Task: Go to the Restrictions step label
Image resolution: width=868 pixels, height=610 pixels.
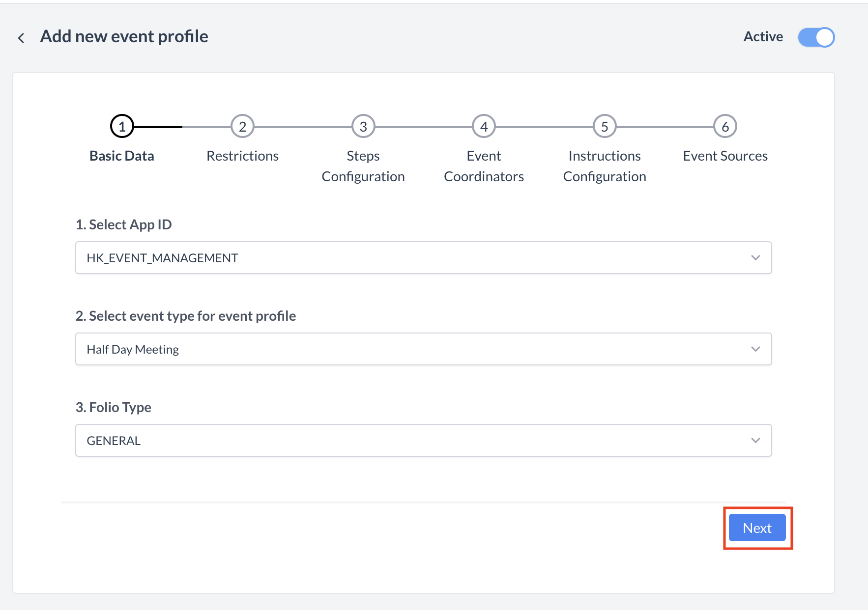Action: 242,156
